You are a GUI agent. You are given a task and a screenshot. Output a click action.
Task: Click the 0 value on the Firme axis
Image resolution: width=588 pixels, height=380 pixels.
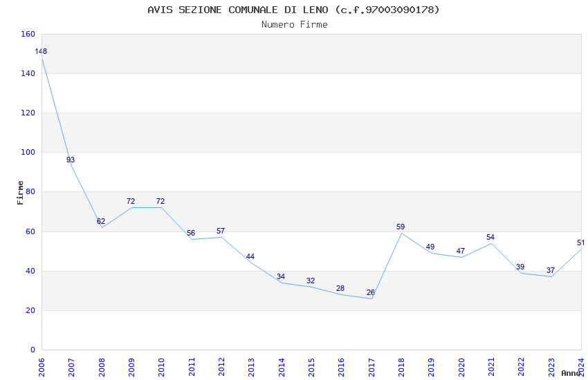click(33, 350)
